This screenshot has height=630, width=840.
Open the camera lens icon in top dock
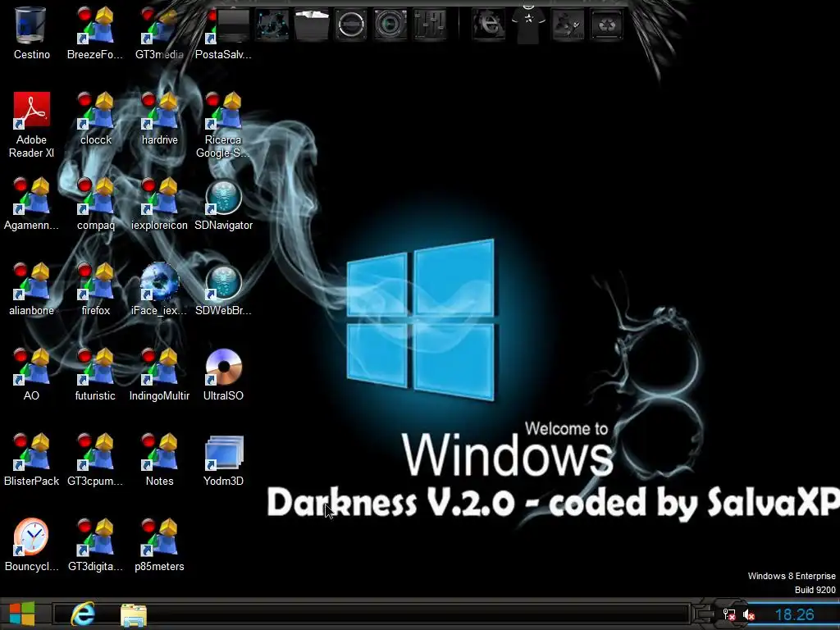[x=390, y=24]
